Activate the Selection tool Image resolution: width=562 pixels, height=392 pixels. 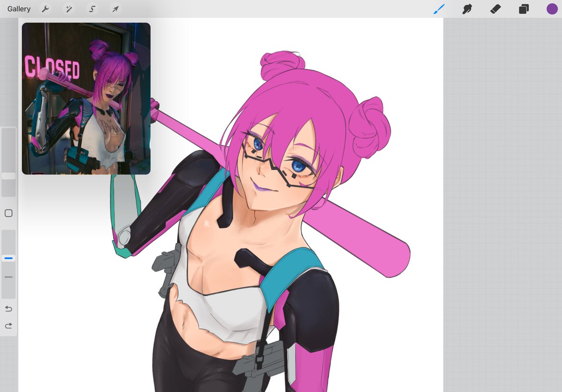(x=92, y=9)
